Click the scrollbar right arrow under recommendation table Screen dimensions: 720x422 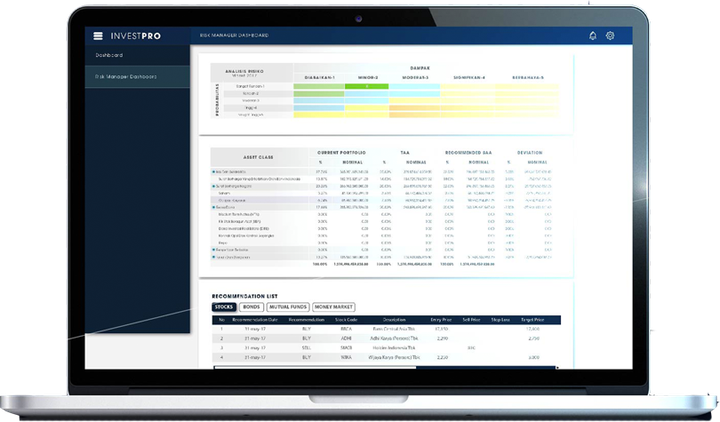[557, 367]
